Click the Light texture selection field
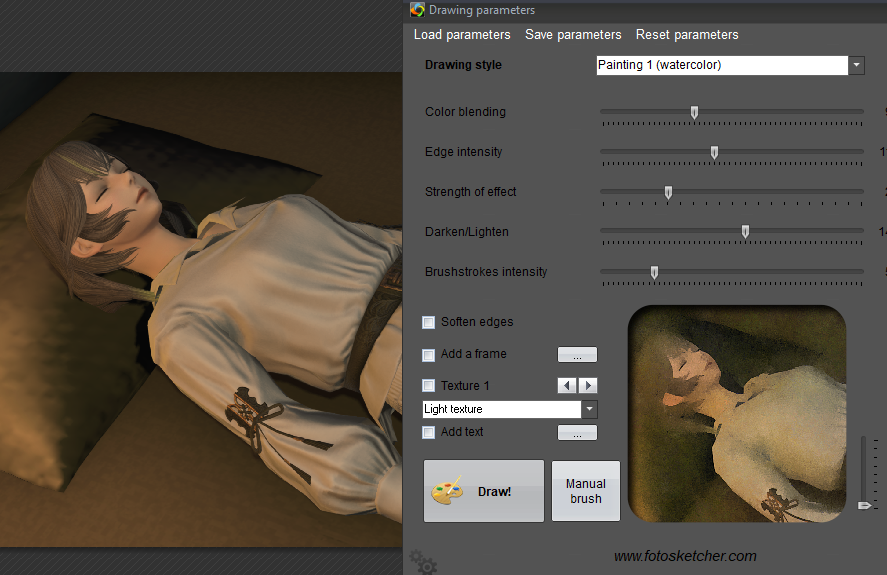 [x=502, y=409]
